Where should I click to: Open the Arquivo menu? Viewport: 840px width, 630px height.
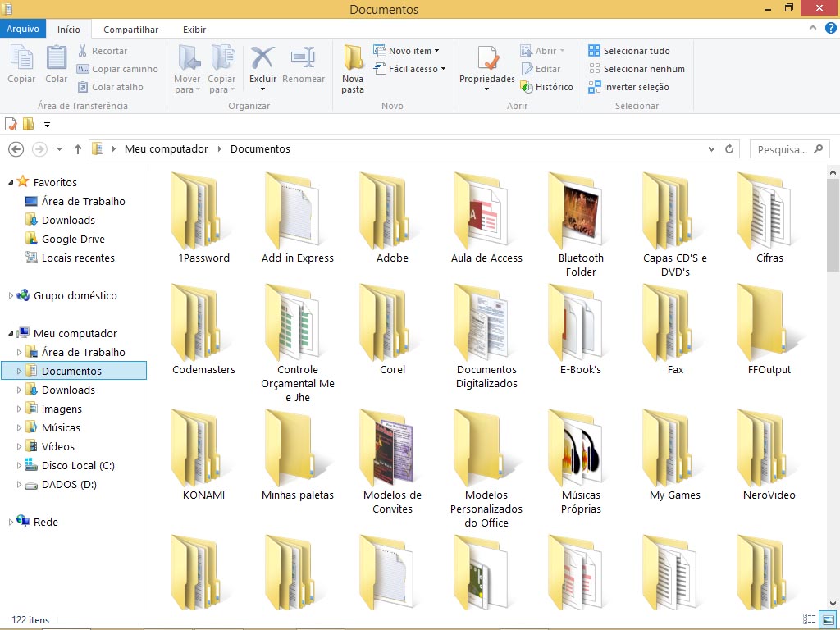(23, 30)
